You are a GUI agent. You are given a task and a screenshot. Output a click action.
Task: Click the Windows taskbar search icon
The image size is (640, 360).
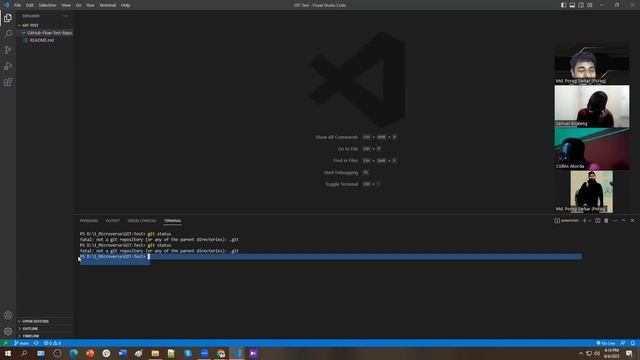pos(24,353)
